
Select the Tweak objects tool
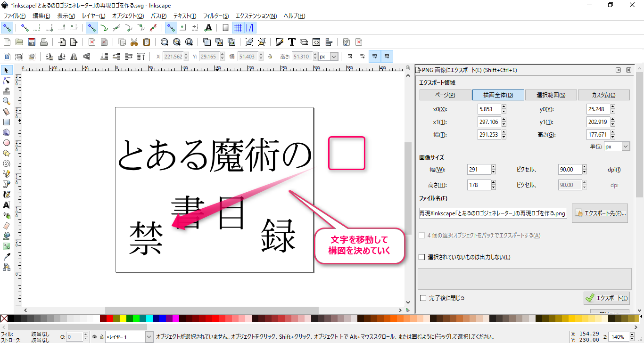click(x=7, y=91)
